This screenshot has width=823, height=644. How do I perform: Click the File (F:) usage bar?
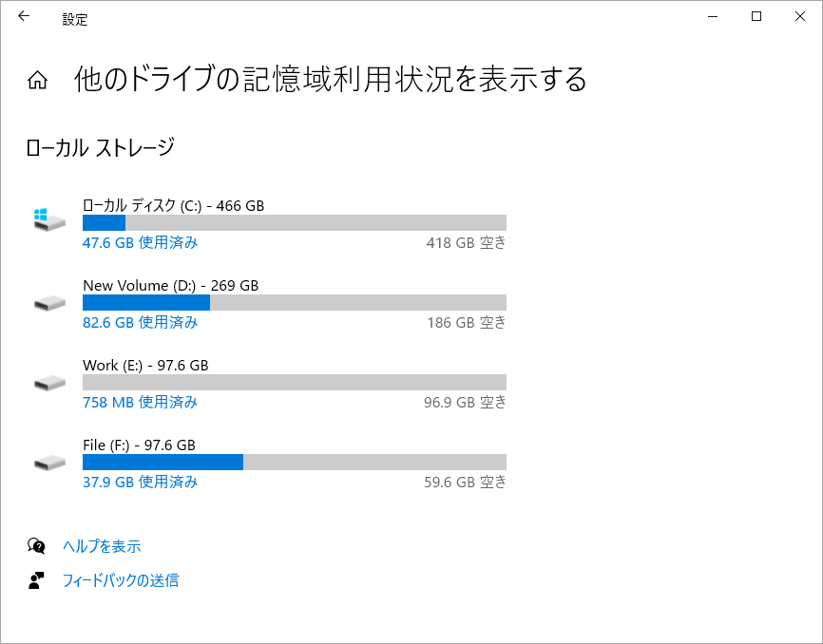295,462
